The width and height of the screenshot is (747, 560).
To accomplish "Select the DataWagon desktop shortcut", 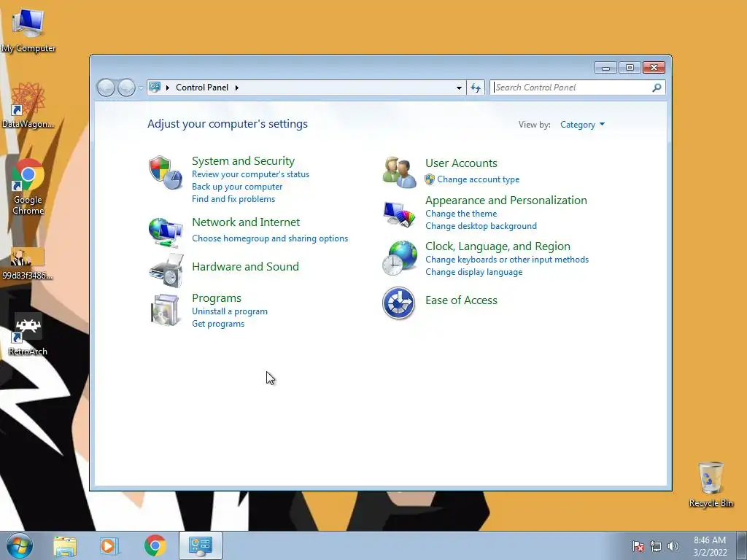I will 28,106.
